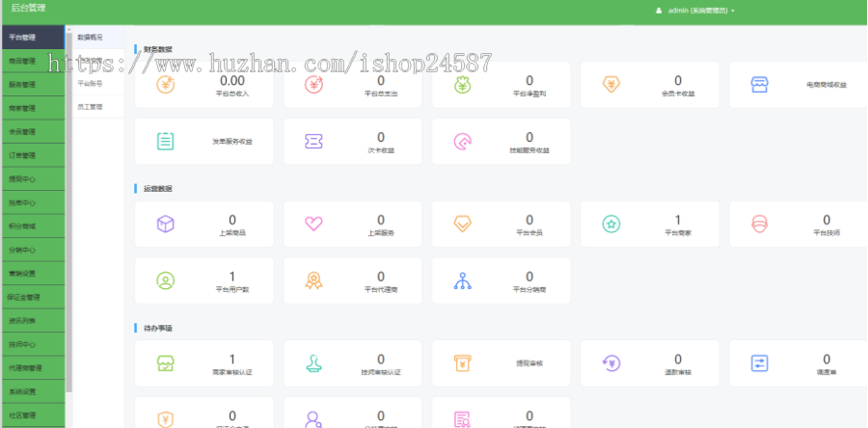
Task: Click the 平台代理商 orange medal icon
Action: (313, 281)
